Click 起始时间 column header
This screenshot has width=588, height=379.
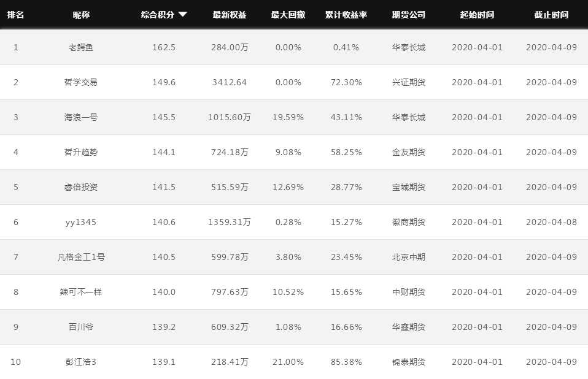pyautogui.click(x=477, y=15)
